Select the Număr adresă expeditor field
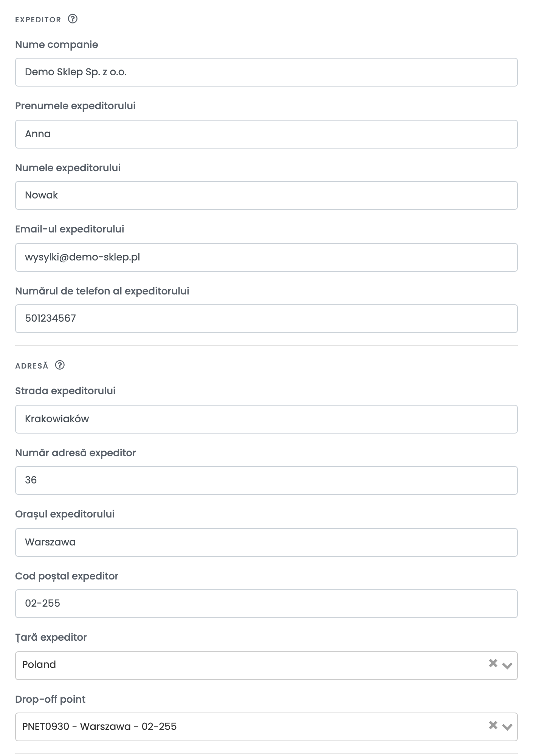Screen dimensions: 533x756 [266, 480]
